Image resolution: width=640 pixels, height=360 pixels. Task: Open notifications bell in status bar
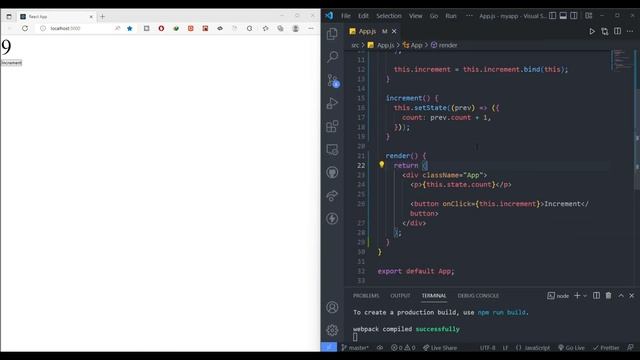coord(630,347)
